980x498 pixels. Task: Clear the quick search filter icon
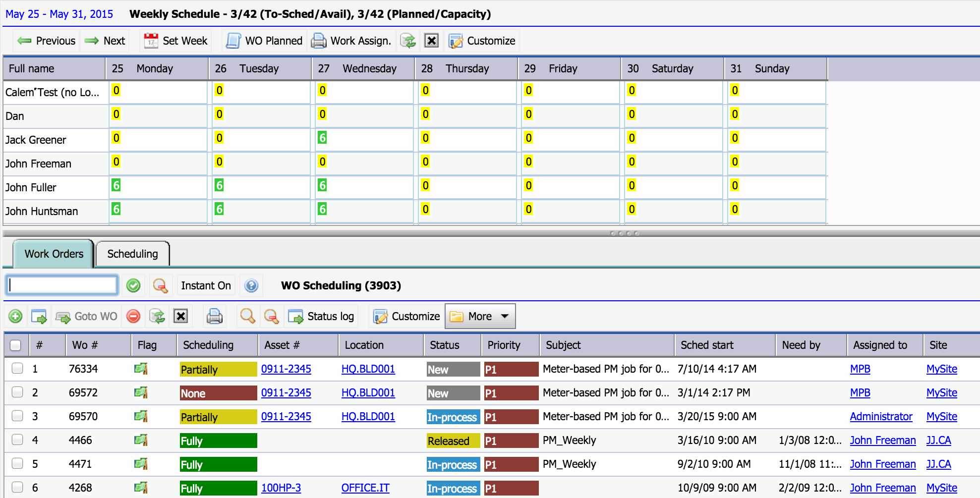(x=160, y=285)
